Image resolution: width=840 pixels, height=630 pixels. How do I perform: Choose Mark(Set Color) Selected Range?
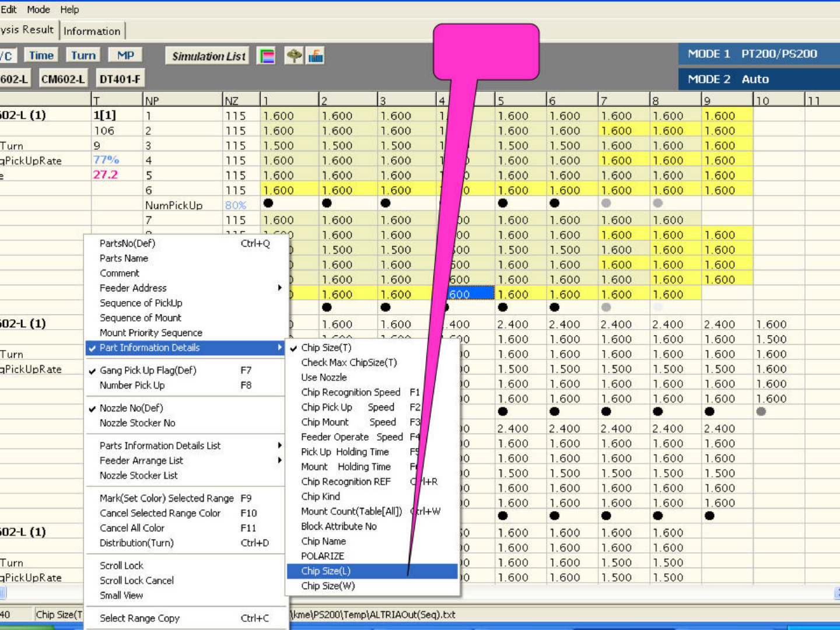[167, 498]
